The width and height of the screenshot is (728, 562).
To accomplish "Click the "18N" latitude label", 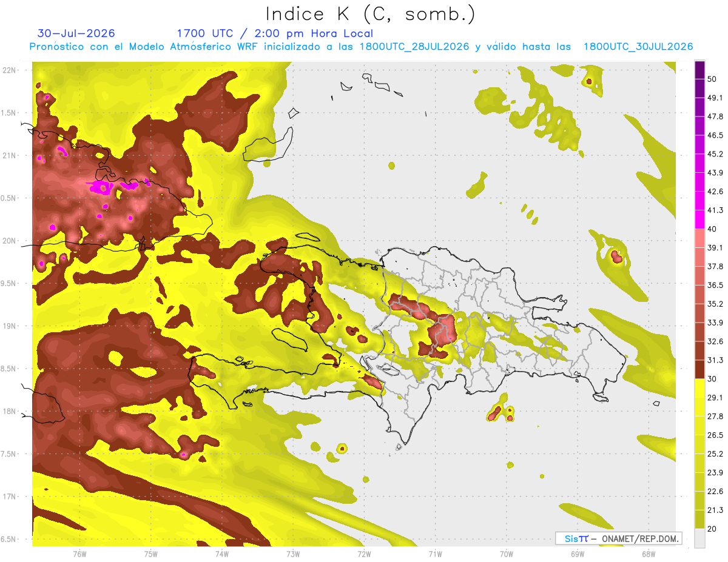I will 10,411.
